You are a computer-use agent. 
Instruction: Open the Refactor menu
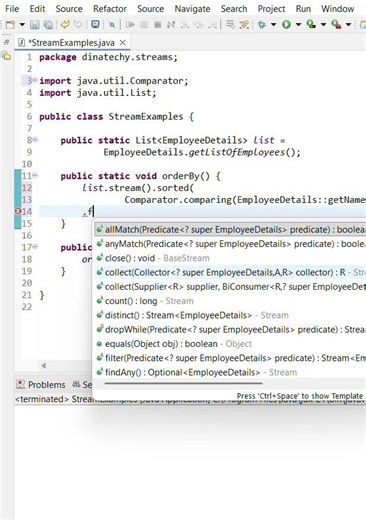[110, 9]
